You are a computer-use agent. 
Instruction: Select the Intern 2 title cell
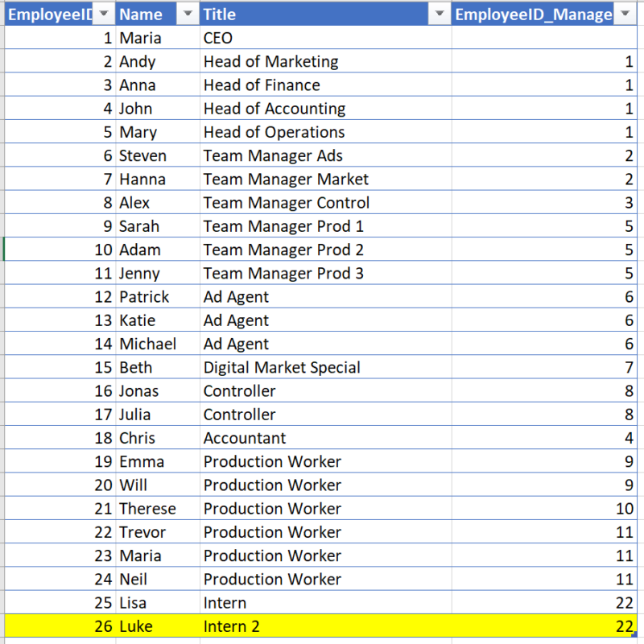(322, 625)
